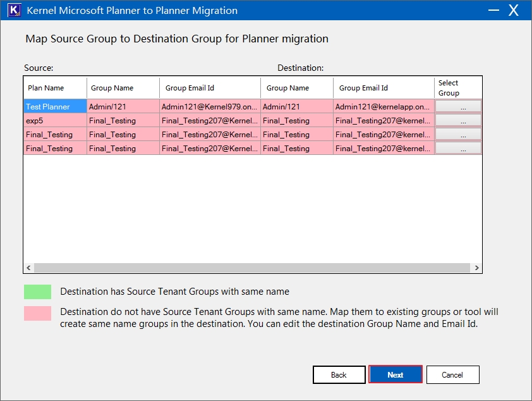Select the destination Group Email Id header
Viewport: 532px width, 401px height.
point(384,88)
